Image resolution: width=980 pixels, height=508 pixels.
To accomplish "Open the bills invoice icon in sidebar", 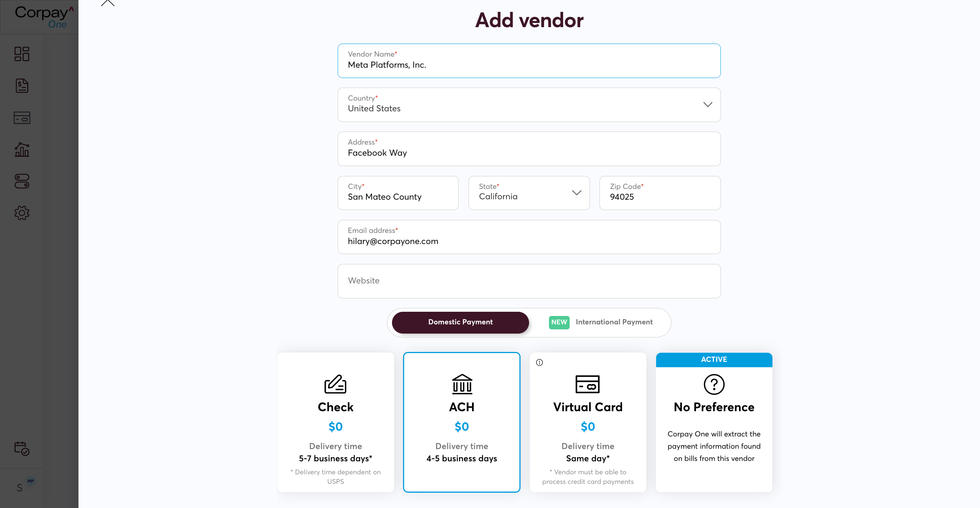I will tap(22, 86).
